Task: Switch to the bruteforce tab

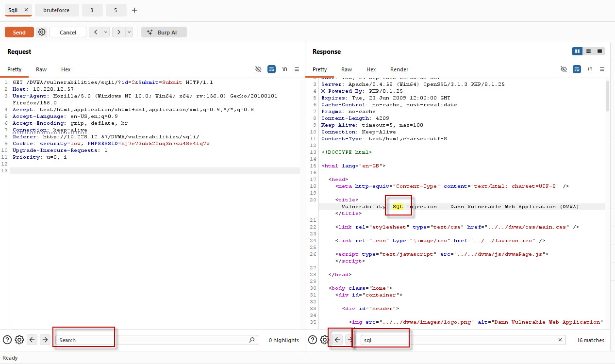Action: 56,10
